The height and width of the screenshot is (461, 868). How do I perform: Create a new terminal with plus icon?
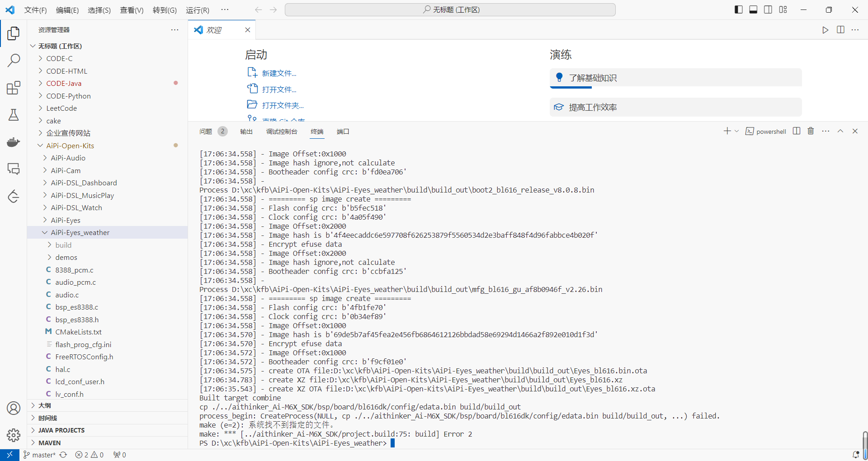pos(727,131)
